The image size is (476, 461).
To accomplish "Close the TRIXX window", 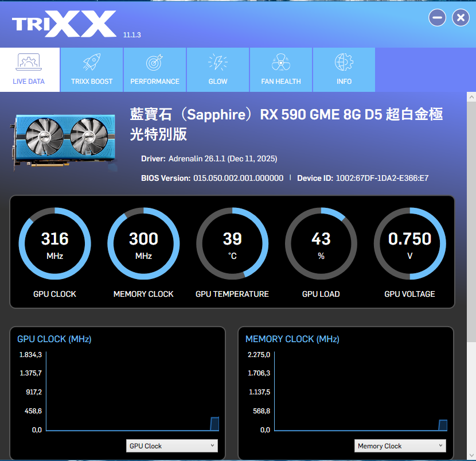I will pyautogui.click(x=461, y=18).
